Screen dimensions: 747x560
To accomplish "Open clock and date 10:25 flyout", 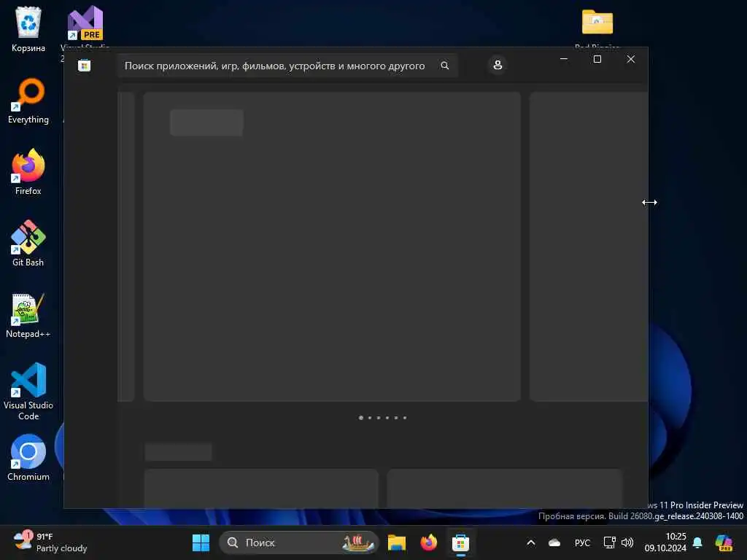I will (665, 542).
